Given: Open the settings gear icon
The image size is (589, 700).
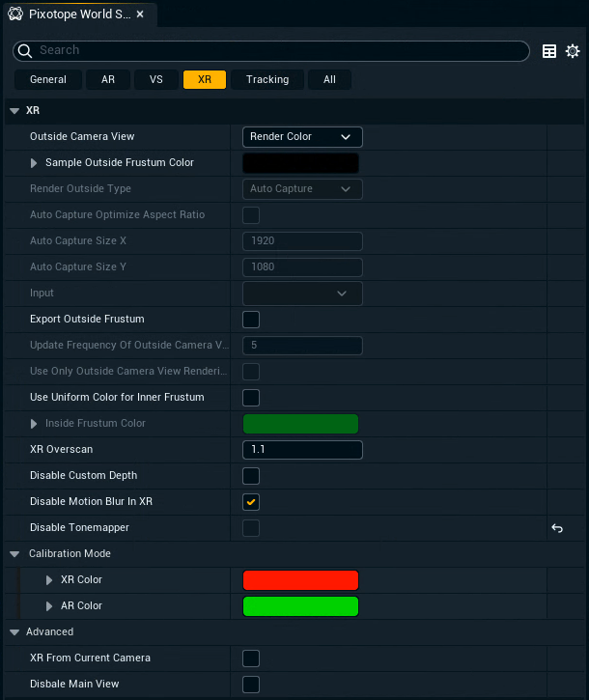Looking at the screenshot, I should tap(573, 51).
